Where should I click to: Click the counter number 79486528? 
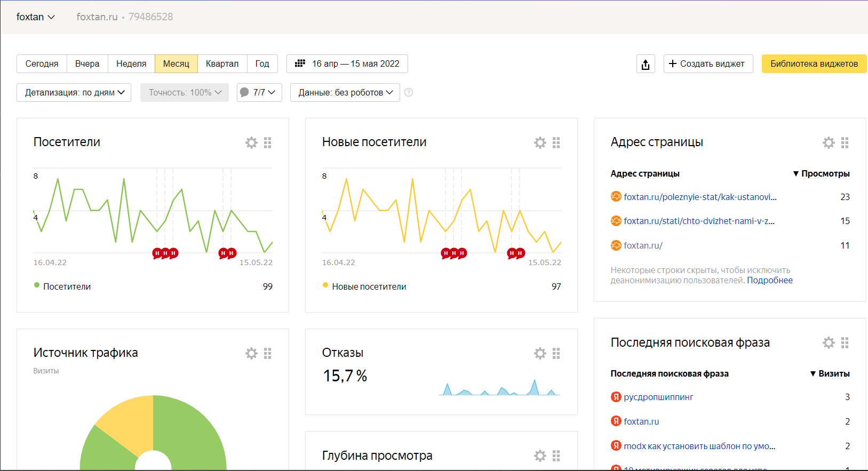(x=151, y=17)
